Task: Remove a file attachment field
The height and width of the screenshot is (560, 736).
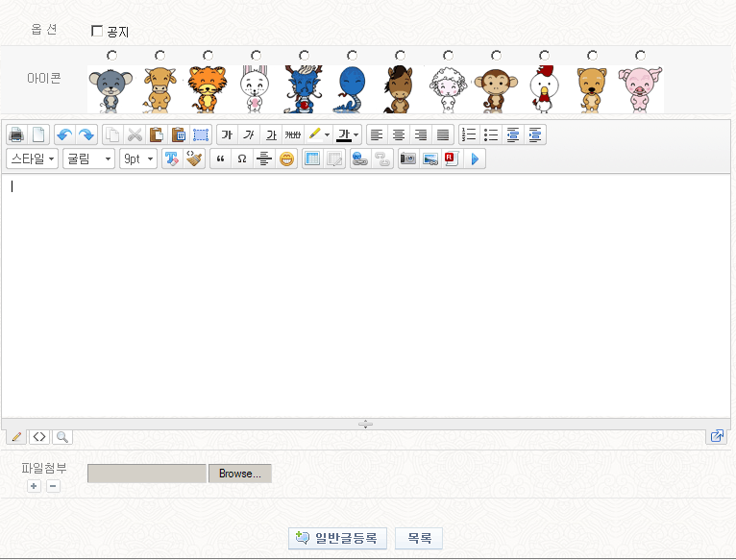Action: tap(53, 486)
